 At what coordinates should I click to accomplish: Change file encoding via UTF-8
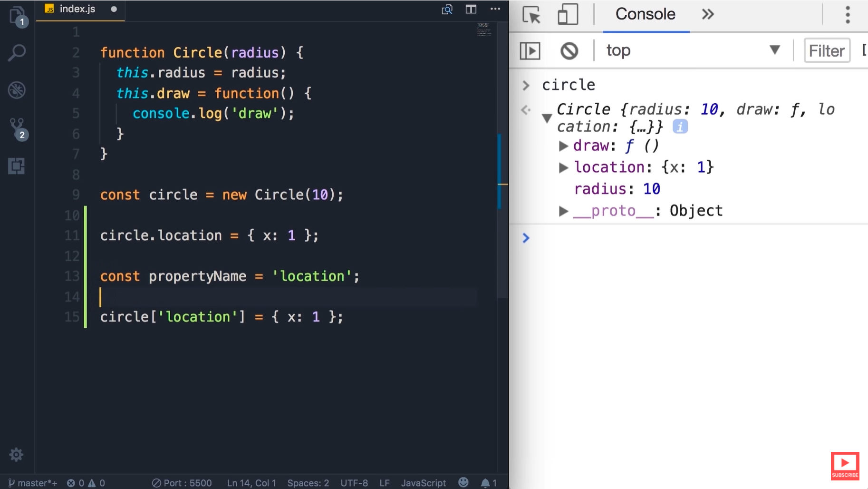tap(354, 483)
